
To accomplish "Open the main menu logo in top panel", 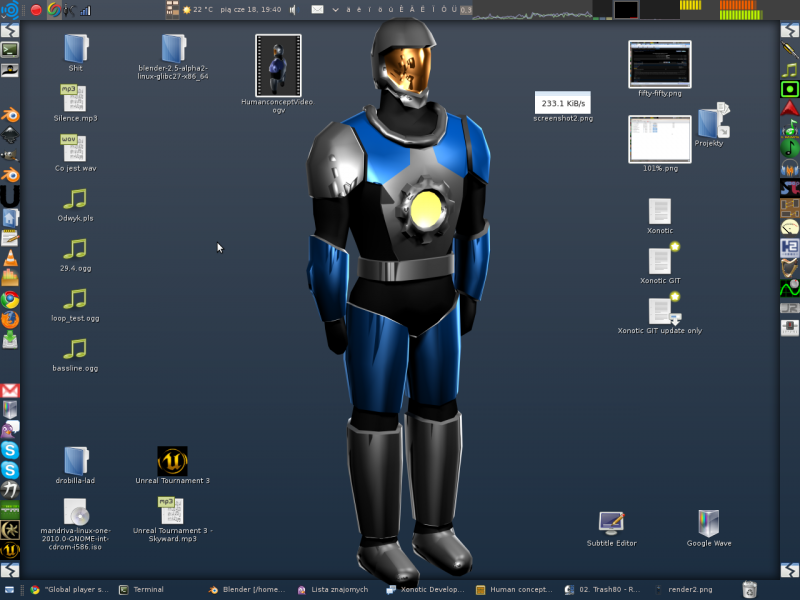I will click(10, 10).
